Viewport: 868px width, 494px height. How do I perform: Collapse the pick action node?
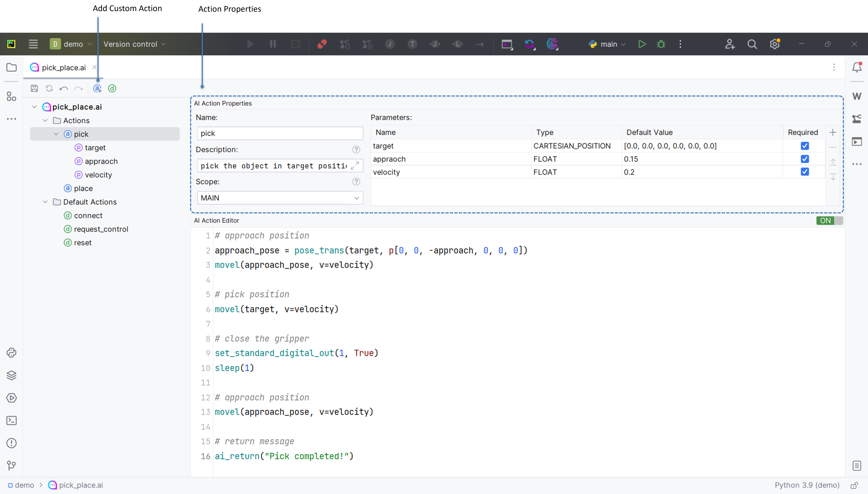coord(56,134)
